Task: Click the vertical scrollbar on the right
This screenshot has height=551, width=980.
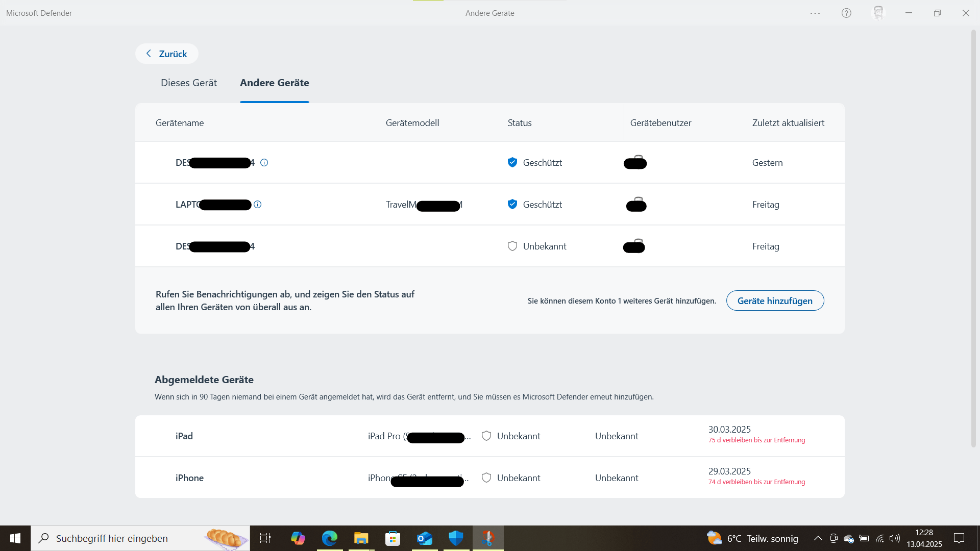Action: 973,239
